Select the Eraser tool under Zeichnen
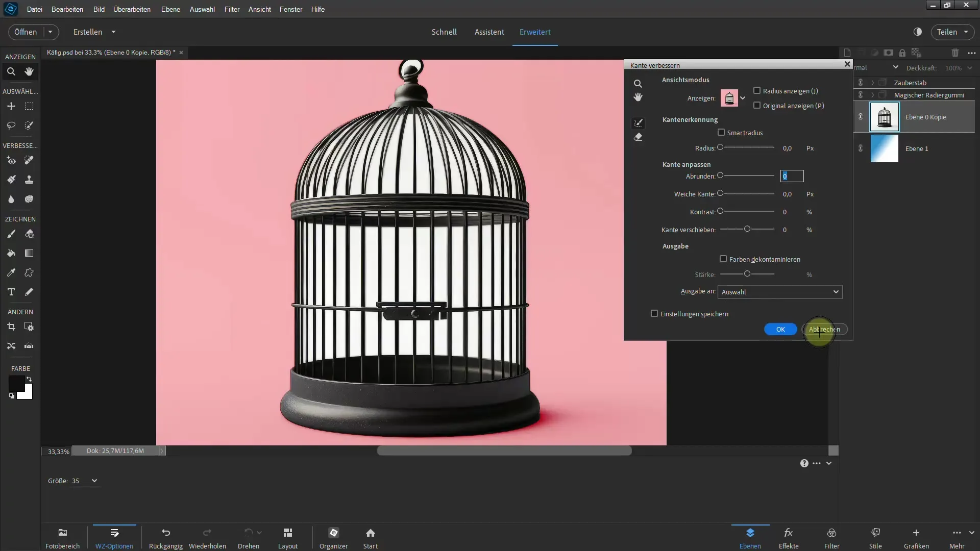This screenshot has width=980, height=551. [x=29, y=234]
